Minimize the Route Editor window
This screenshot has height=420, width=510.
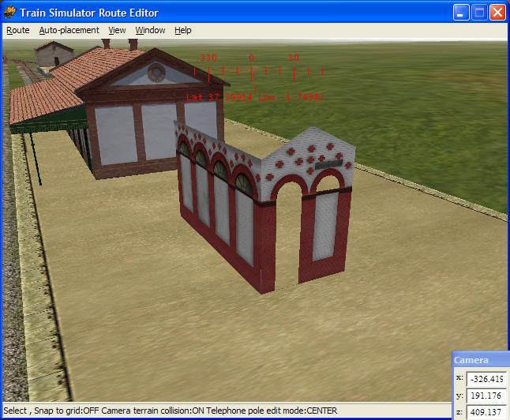tap(462, 13)
